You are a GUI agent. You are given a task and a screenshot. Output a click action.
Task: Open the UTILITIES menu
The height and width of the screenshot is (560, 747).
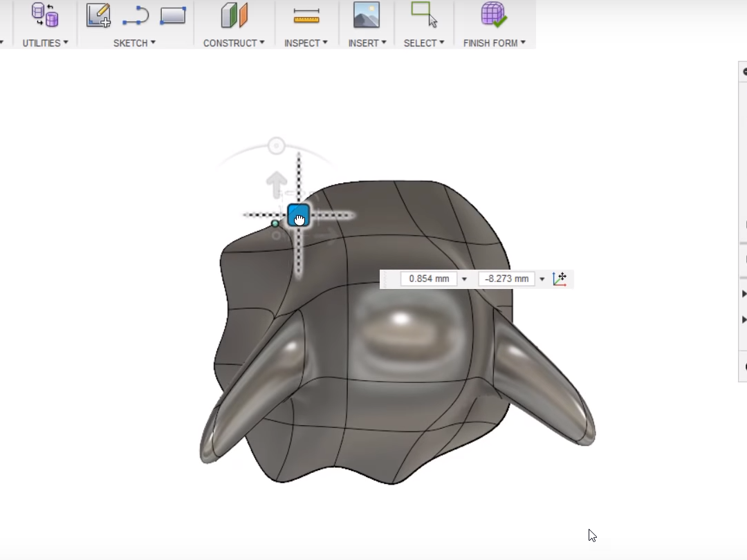coord(43,43)
